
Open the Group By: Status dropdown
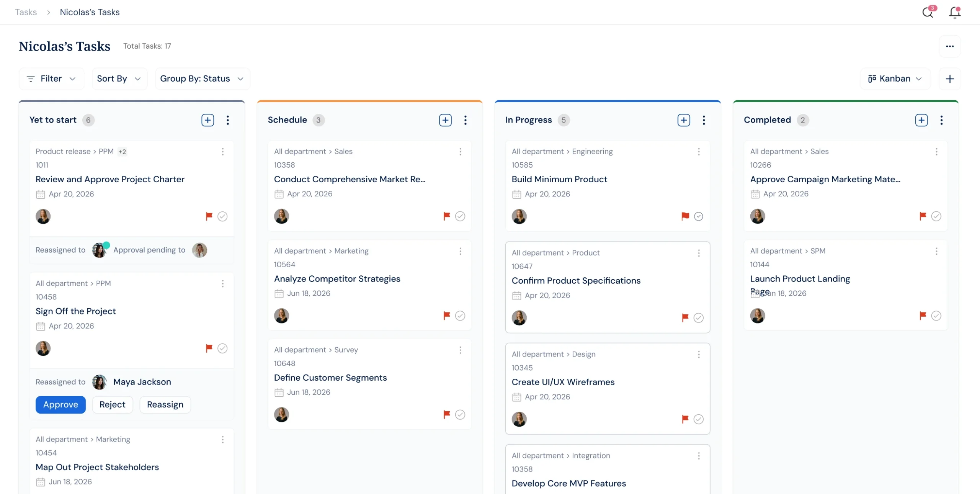(x=203, y=79)
